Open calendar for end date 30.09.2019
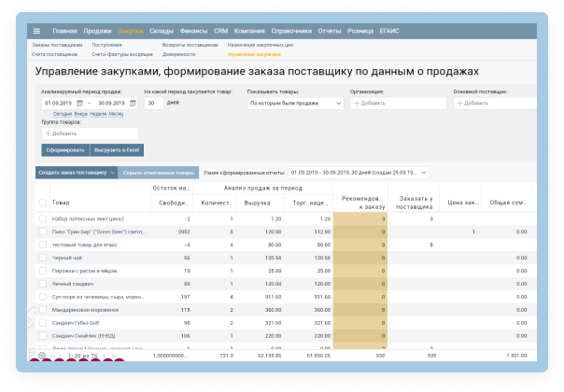 (x=133, y=104)
